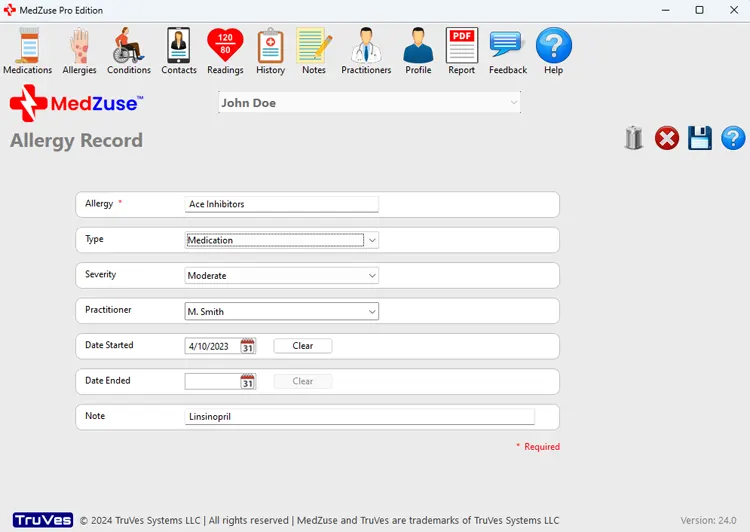Image resolution: width=750 pixels, height=532 pixels.
Task: Open the Notes section
Action: pyautogui.click(x=314, y=51)
